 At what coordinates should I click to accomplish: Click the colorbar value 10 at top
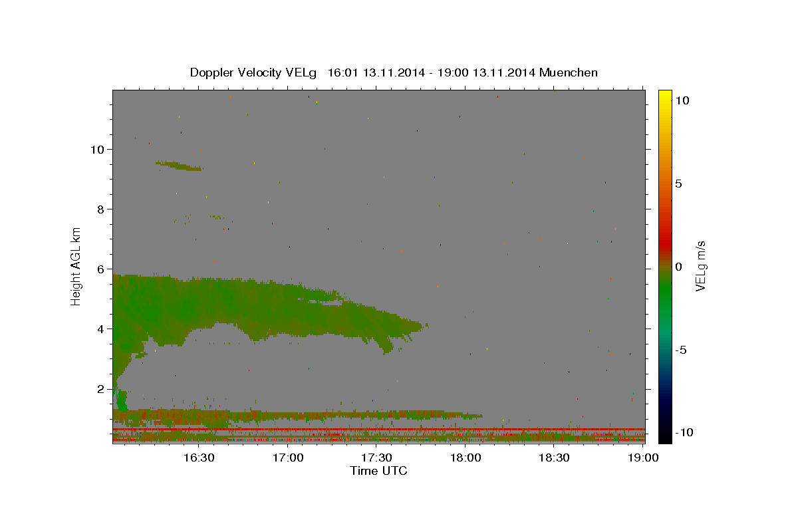tap(682, 100)
